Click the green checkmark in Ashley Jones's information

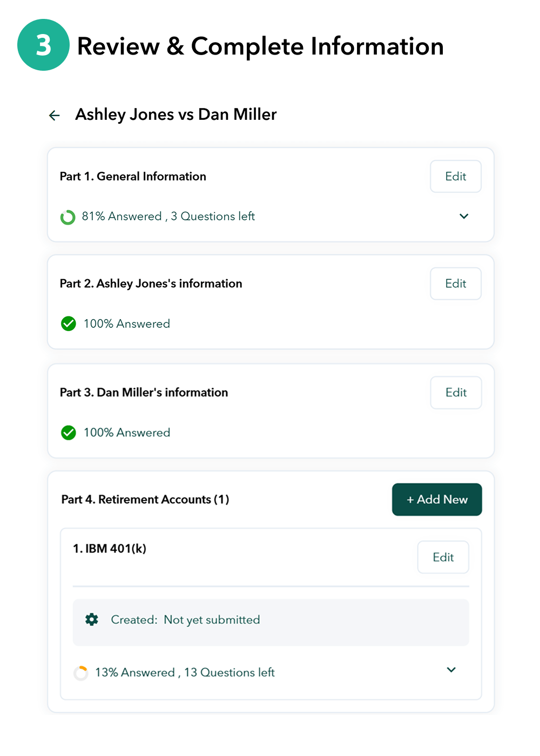click(69, 323)
